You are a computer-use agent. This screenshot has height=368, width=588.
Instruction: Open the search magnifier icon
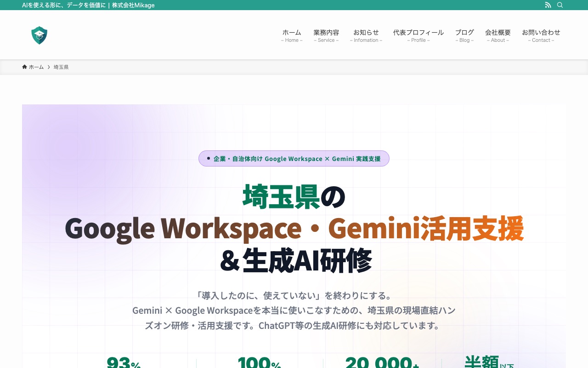tap(560, 5)
